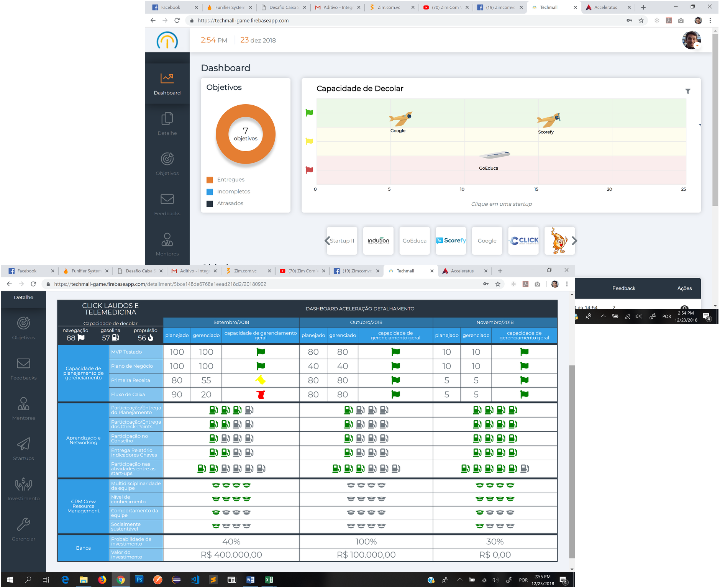
Task: Open the Investimento sidebar icon
Action: tap(23, 489)
